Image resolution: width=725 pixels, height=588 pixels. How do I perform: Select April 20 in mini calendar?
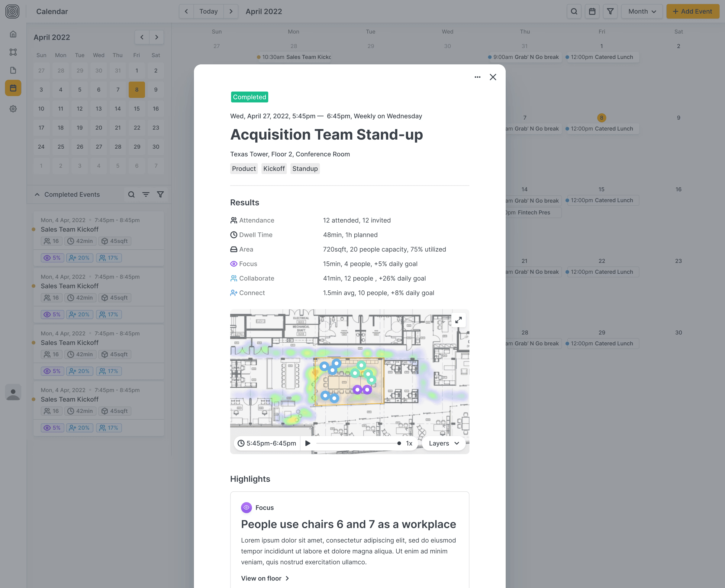[98, 128]
